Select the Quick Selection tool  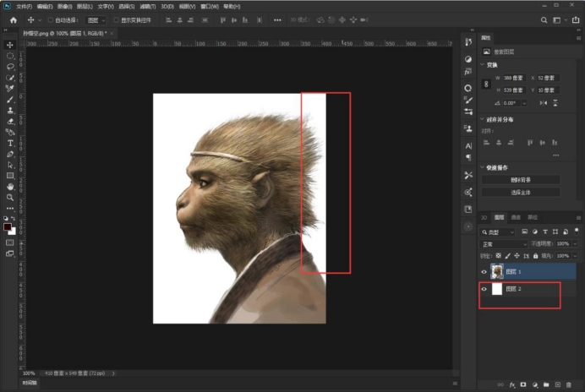10,78
